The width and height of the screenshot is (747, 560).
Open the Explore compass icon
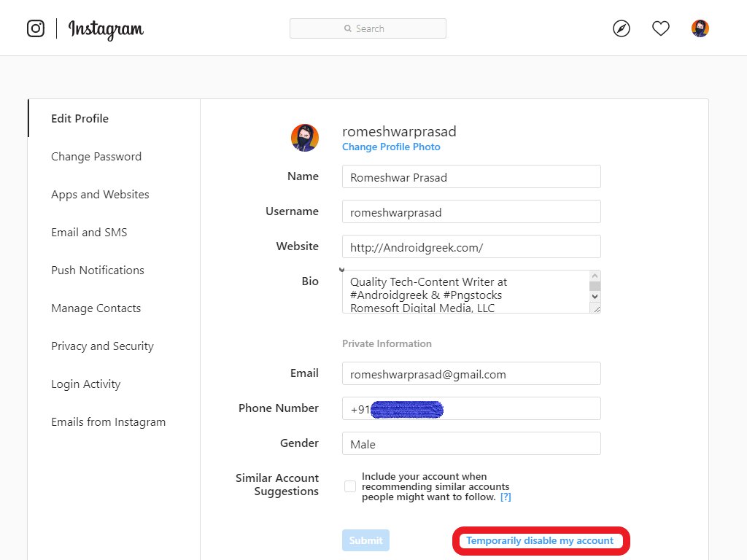point(622,28)
